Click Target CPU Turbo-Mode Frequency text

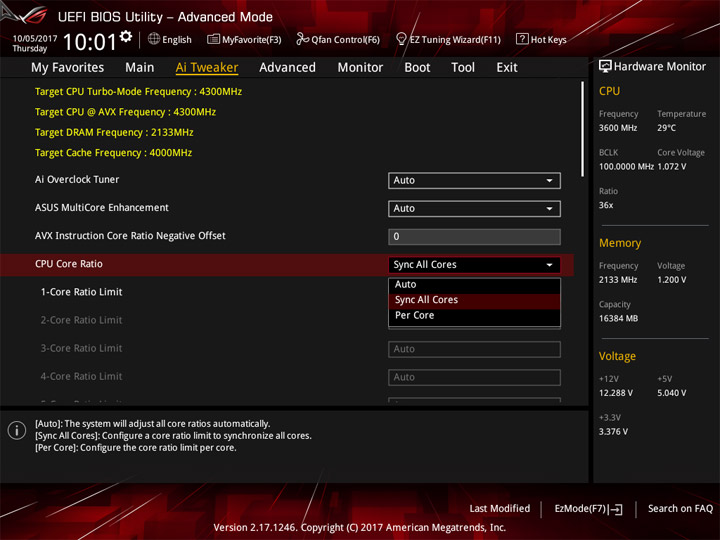[138, 92]
